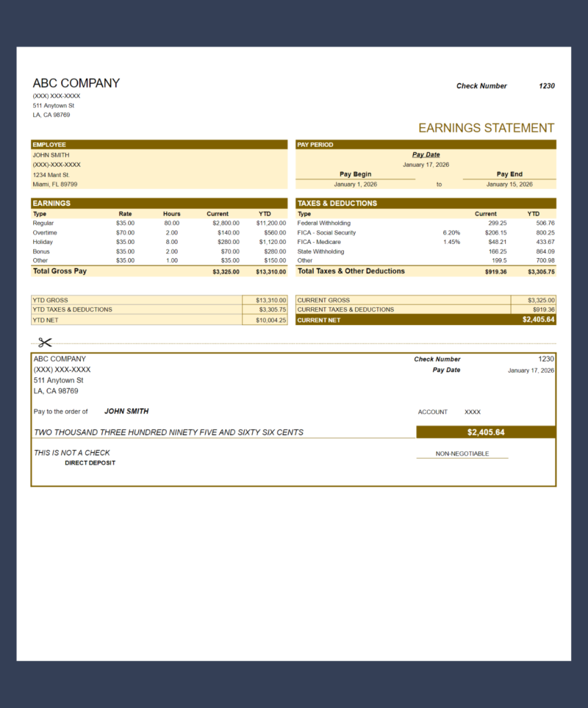The width and height of the screenshot is (588, 708).
Task: Select the YTD GROSS summary label
Action: [50, 300]
